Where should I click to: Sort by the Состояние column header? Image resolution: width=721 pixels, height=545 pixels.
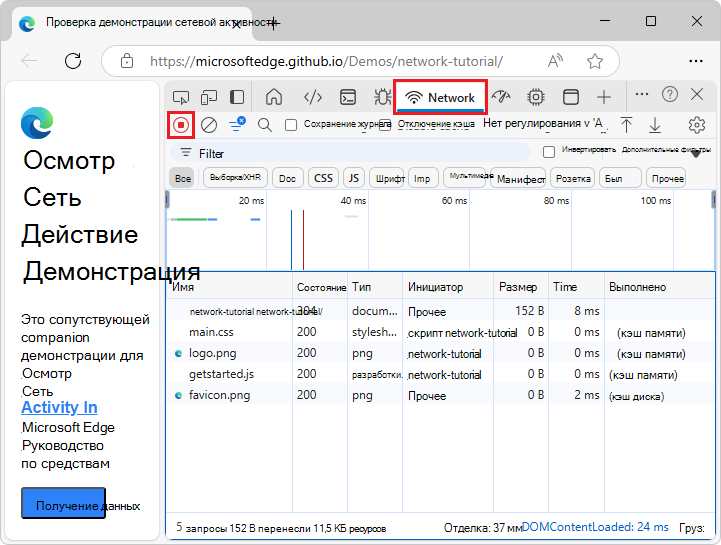320,287
